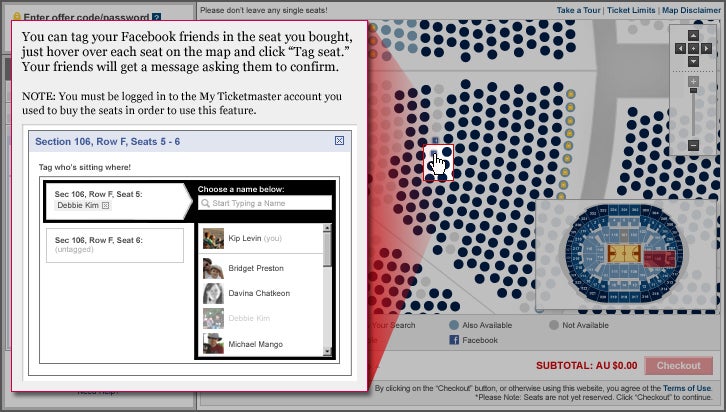View the Map Disclaimer link
This screenshot has height=412, width=726.
(688, 10)
